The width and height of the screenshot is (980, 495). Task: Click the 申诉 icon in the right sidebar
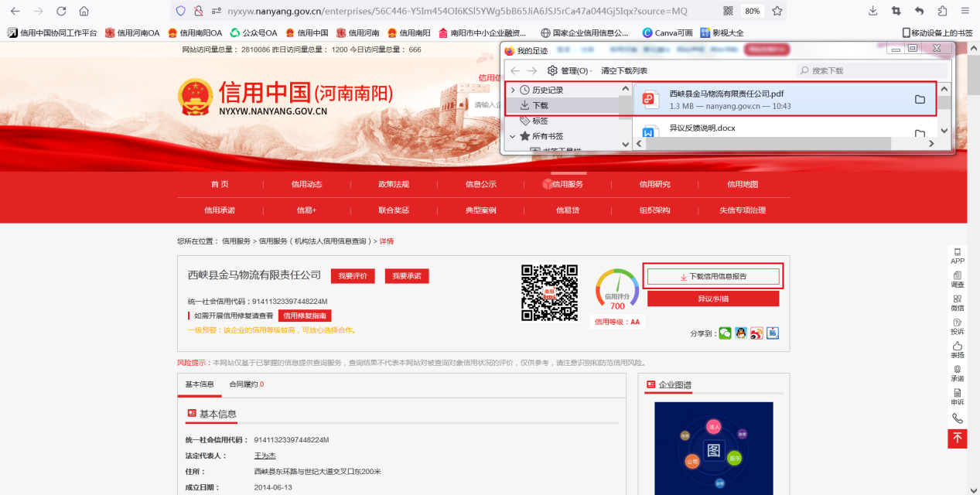coord(958,397)
